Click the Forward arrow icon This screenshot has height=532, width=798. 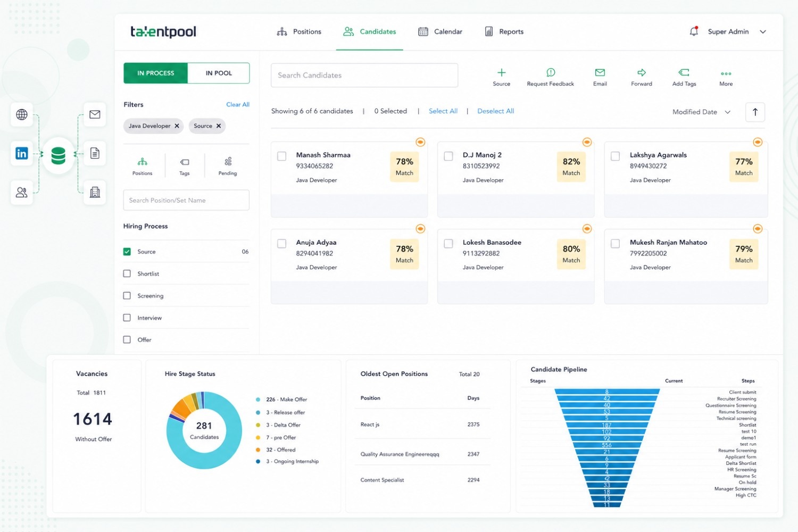642,72
